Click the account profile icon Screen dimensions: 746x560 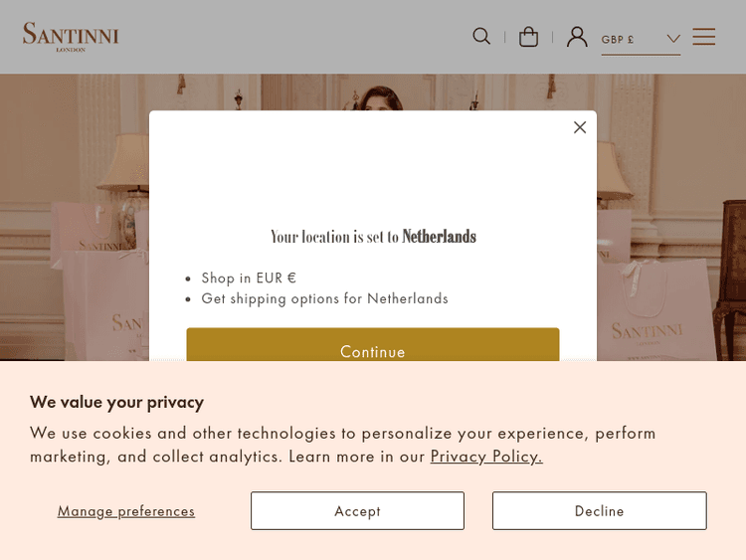tap(577, 37)
